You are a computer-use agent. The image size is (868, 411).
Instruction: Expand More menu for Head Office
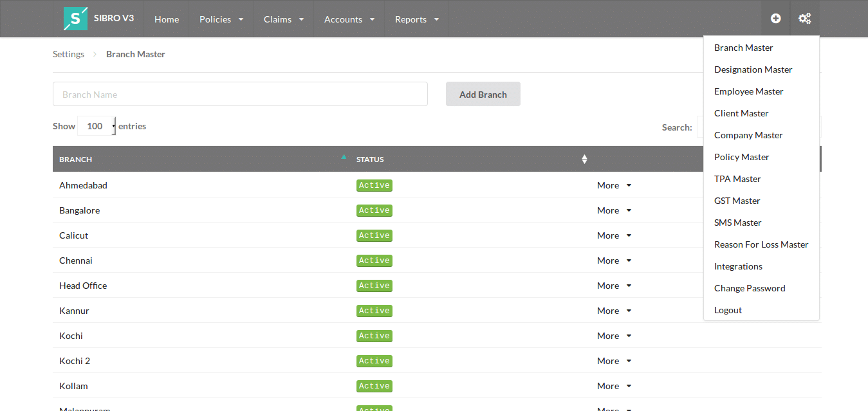tap(614, 286)
